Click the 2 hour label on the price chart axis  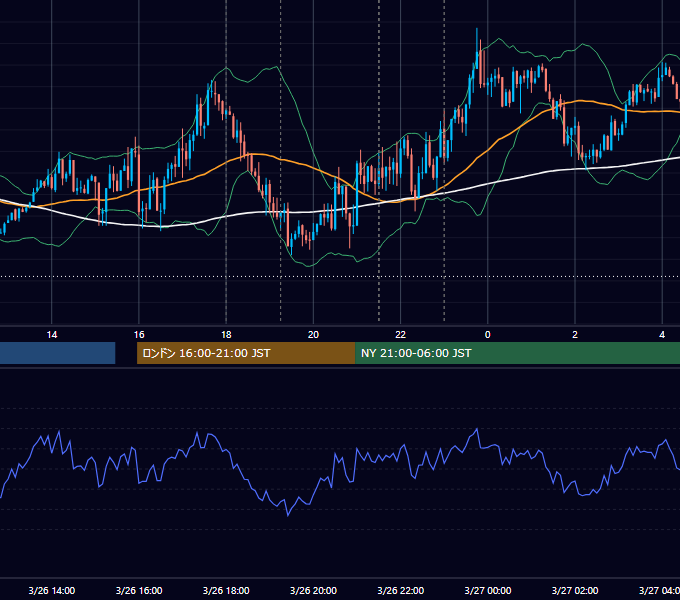tap(575, 335)
